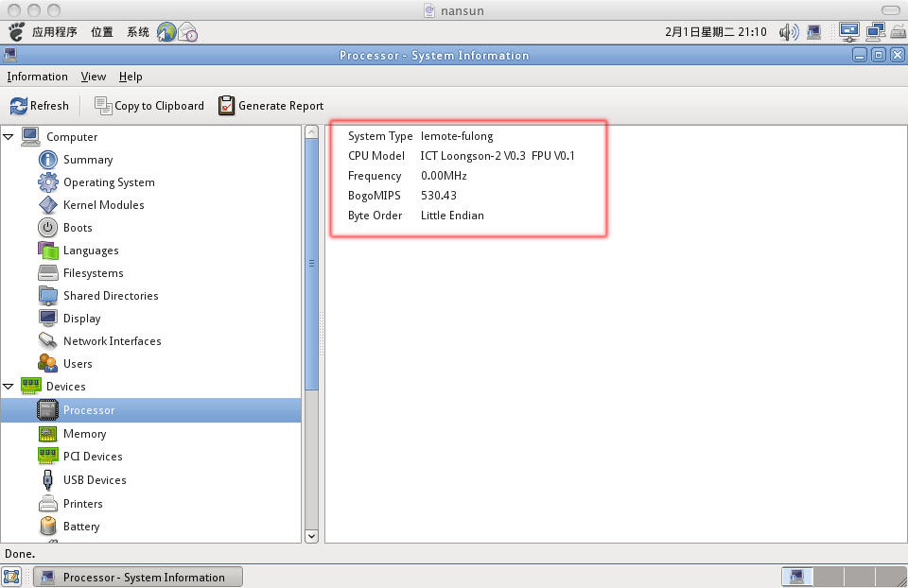Viewport: 908px width, 588px height.
Task: Click the Generate Report clipboard icon
Action: 226,105
